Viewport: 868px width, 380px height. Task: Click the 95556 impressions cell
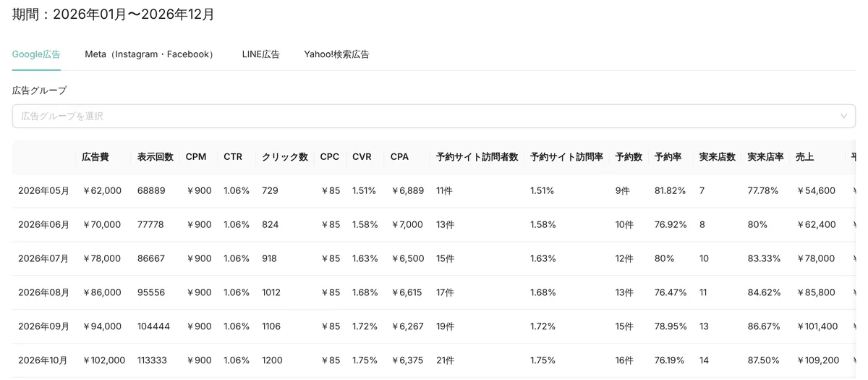click(151, 292)
